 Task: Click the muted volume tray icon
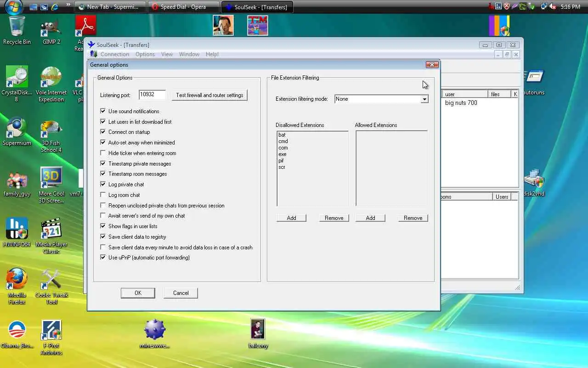(x=552, y=6)
